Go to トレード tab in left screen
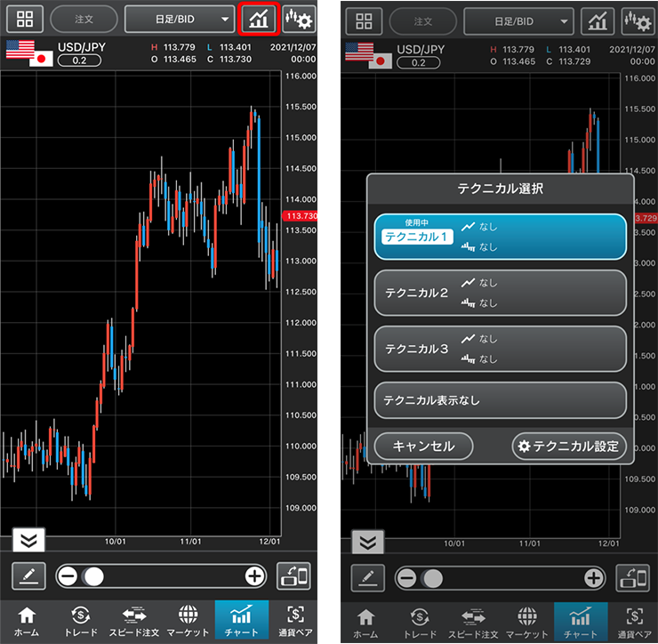 (x=81, y=621)
